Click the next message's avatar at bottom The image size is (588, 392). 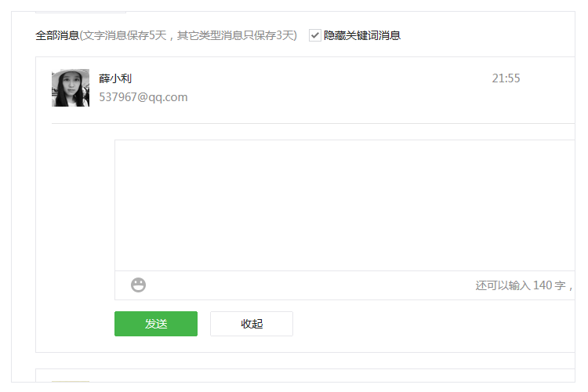point(71,382)
